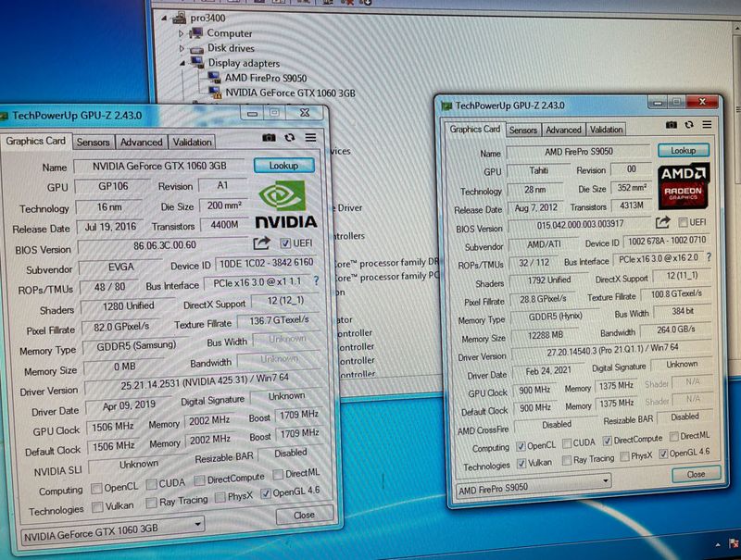Click the Device ID field 10DE 1C02 - 3842 6160
Image resolution: width=741 pixels, height=560 pixels.
[x=267, y=264]
